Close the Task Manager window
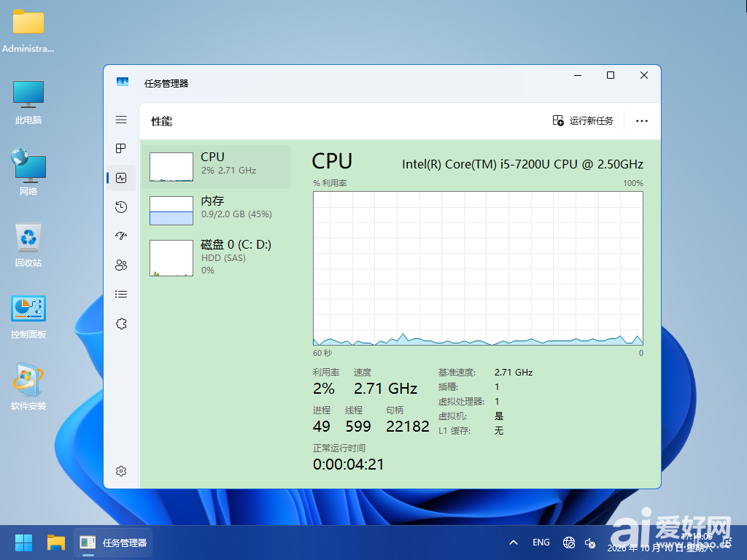The width and height of the screenshot is (747, 560). click(x=643, y=75)
